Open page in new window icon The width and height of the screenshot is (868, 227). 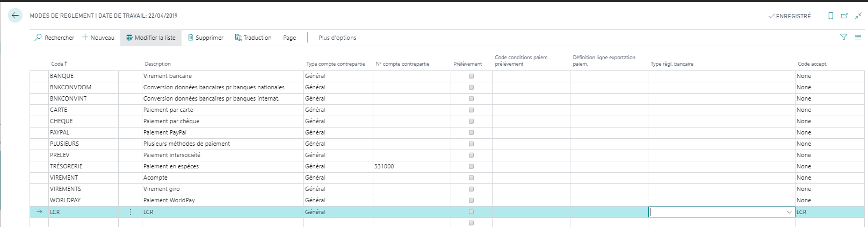tap(844, 16)
